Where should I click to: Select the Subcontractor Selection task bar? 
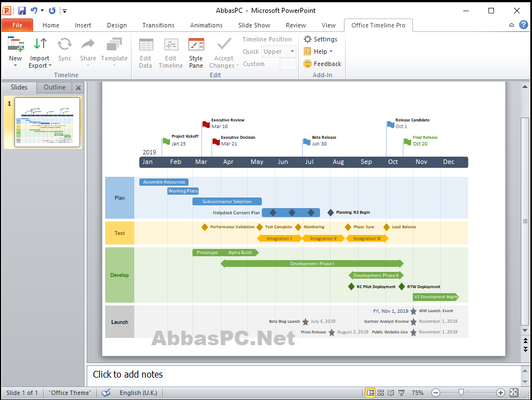tap(227, 201)
